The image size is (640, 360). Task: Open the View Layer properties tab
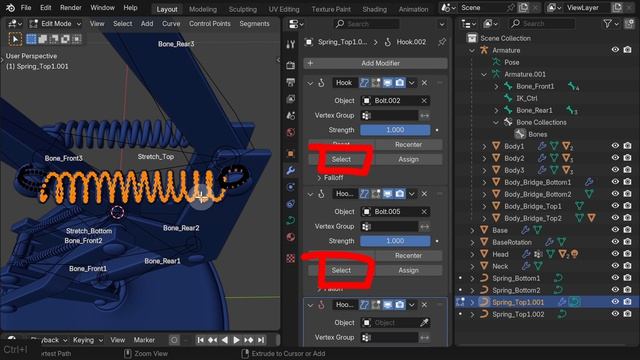291,99
